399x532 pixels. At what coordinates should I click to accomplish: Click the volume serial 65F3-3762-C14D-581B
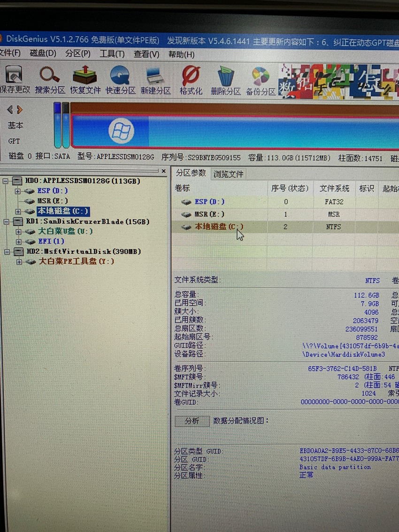click(342, 369)
